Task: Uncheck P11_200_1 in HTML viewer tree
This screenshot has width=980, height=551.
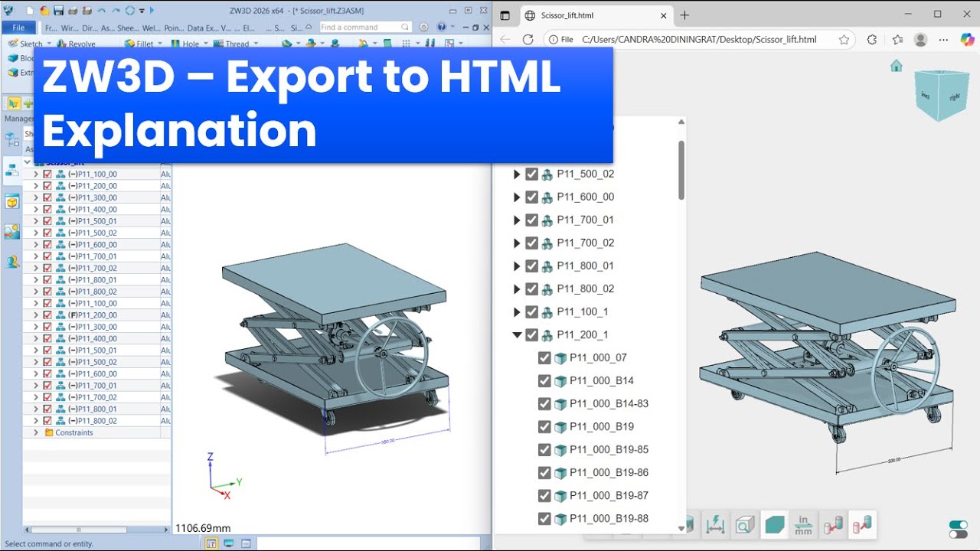Action: 532,334
